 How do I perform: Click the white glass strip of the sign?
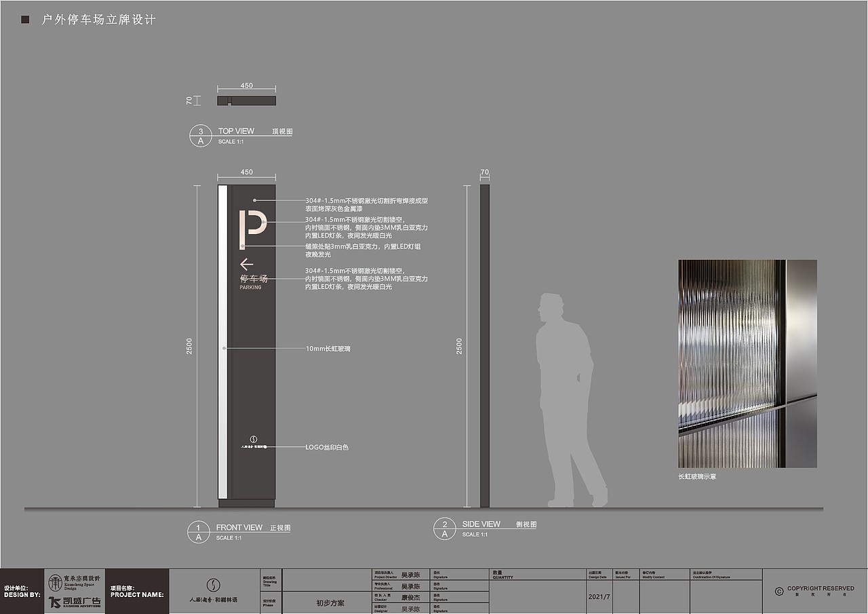click(222, 342)
